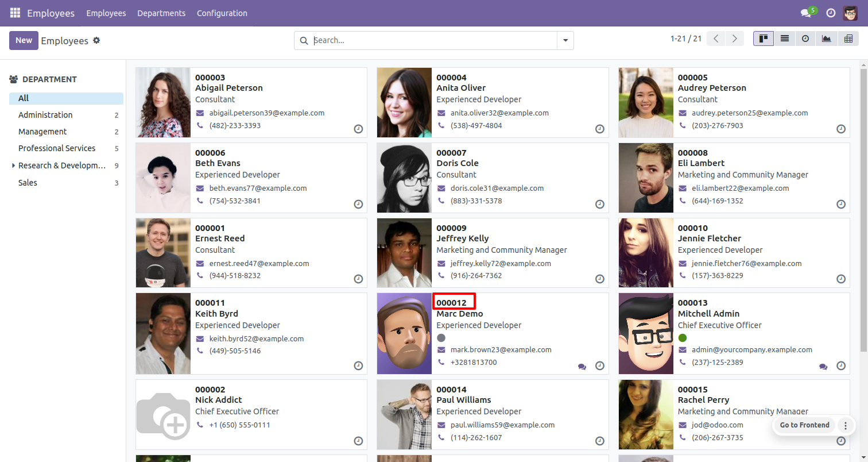Go to previous page of records

click(716, 38)
